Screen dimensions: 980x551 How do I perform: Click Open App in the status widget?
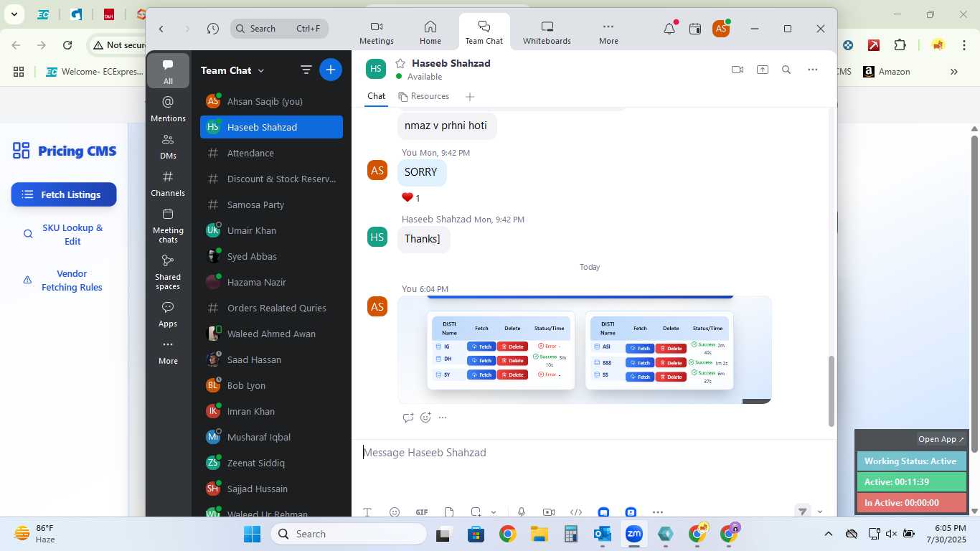941,439
